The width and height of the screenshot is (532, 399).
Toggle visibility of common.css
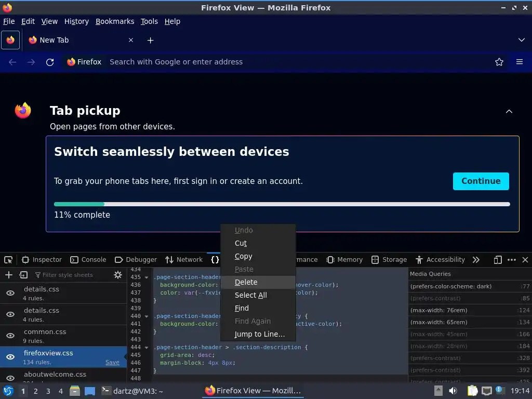10,336
